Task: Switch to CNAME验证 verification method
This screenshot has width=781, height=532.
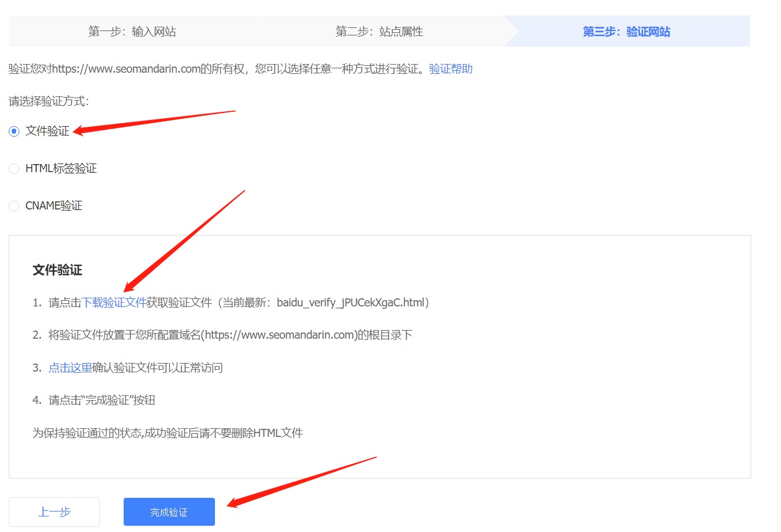Action: [14, 206]
